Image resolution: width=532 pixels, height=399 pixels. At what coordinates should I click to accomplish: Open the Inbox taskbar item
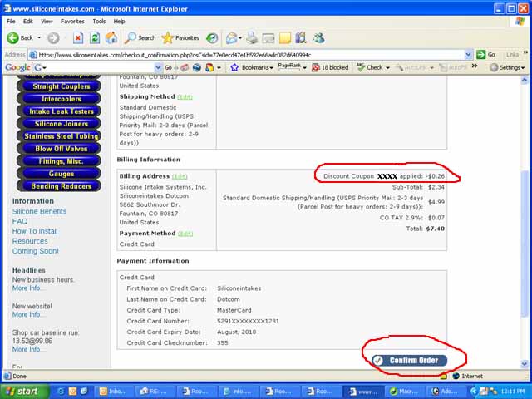point(113,392)
